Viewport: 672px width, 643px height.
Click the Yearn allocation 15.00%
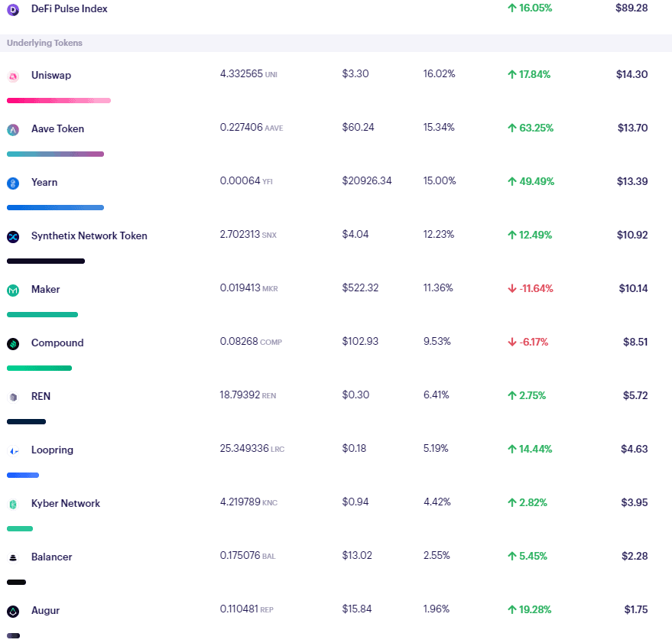click(x=440, y=181)
